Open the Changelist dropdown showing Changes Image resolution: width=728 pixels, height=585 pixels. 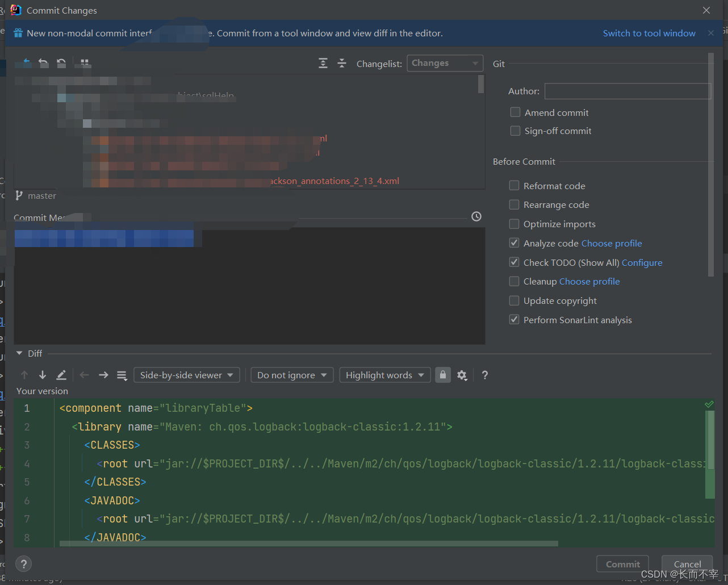pos(445,63)
